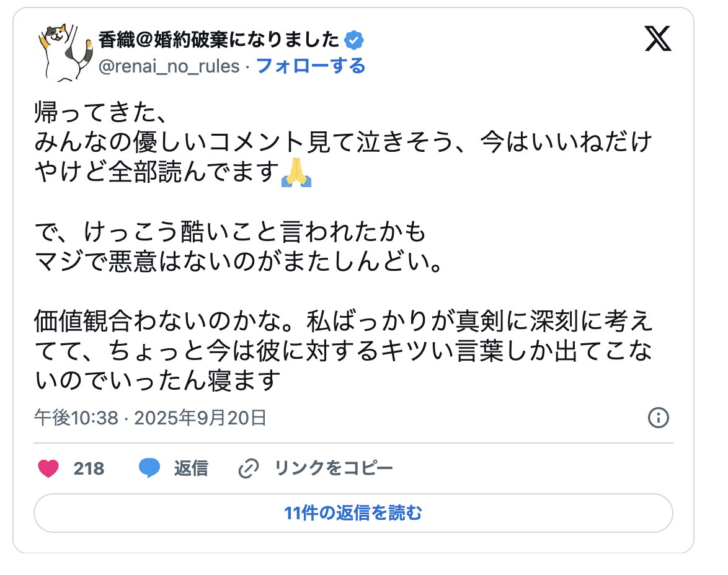
Task: Click the line マジで悪意はないのがまたしんどい。
Action: coord(239,262)
